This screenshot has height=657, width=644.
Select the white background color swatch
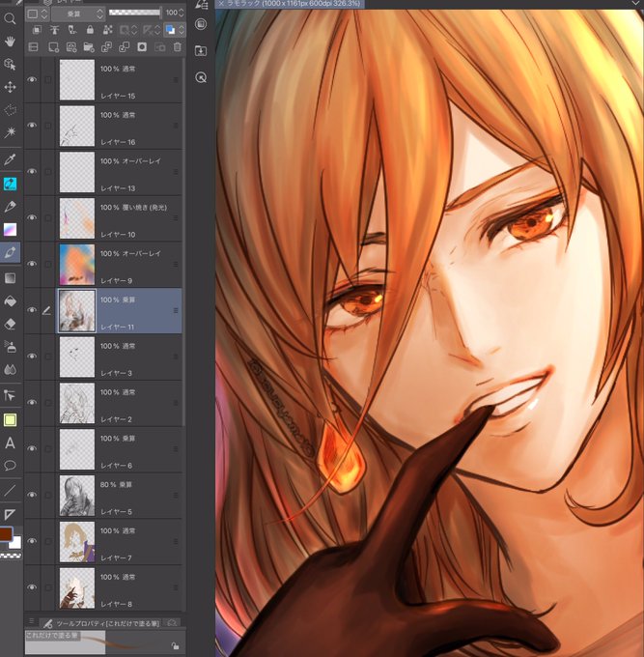tap(15, 543)
